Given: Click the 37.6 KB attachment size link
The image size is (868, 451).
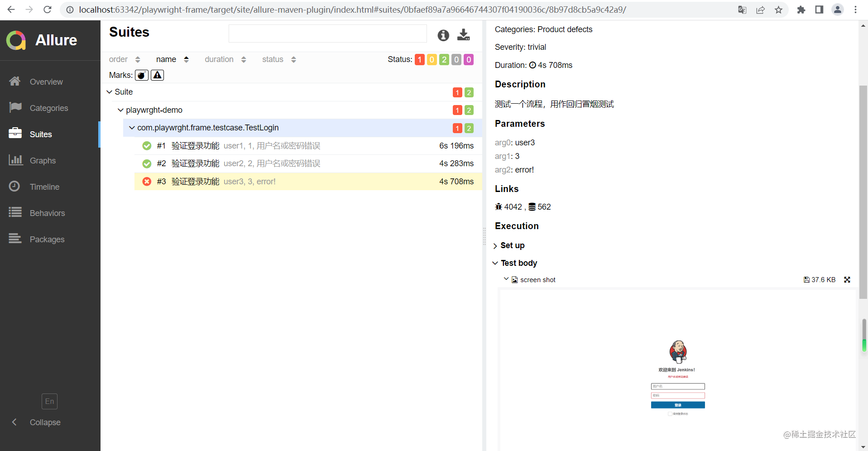Looking at the screenshot, I should [820, 280].
